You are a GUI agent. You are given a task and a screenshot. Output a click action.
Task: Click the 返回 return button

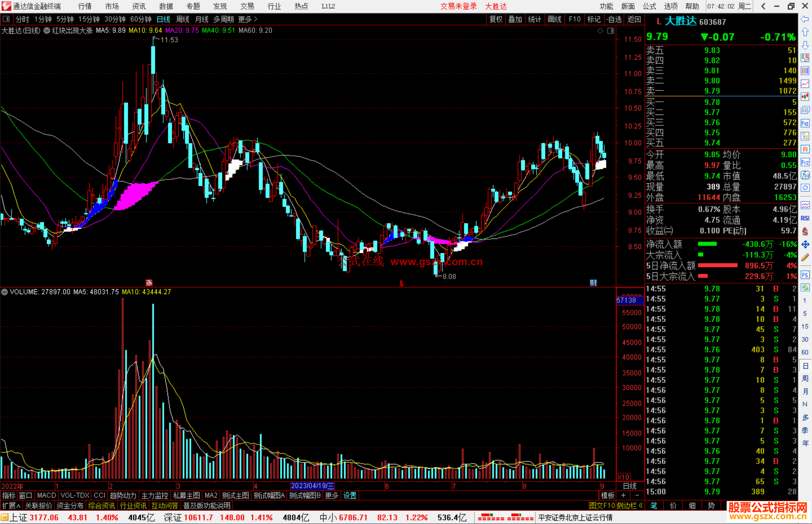(634, 19)
